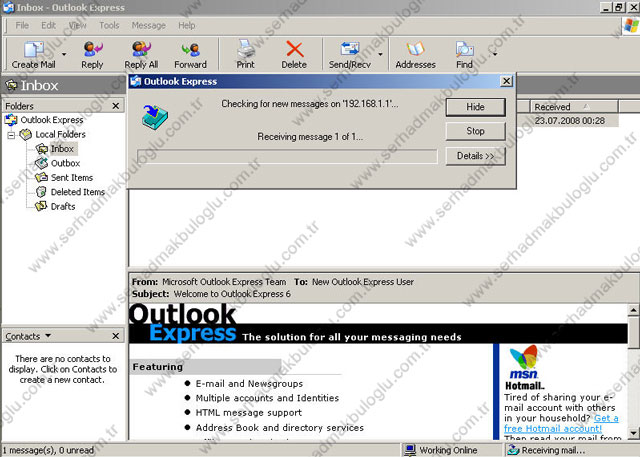Click the Deleted Items recycle icon

click(x=41, y=192)
